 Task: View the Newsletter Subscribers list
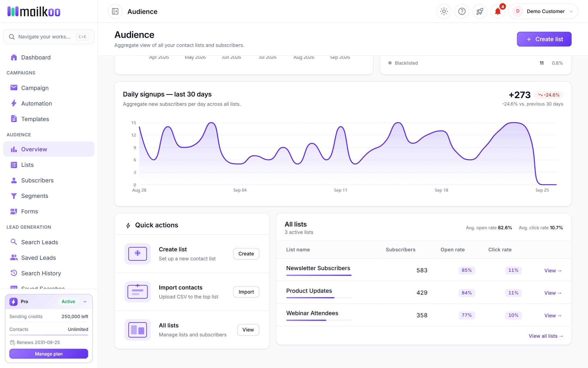553,270
